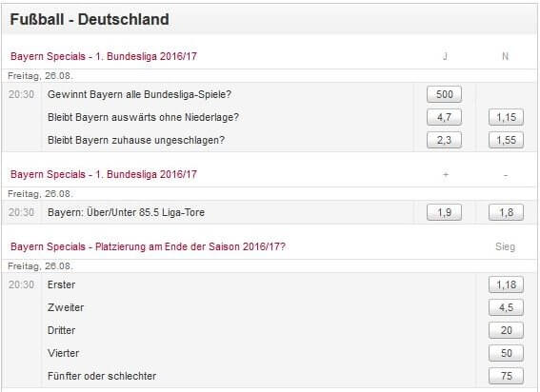The image size is (540, 392).
Task: Click the 'Sieg' column header
Action: [x=505, y=246]
